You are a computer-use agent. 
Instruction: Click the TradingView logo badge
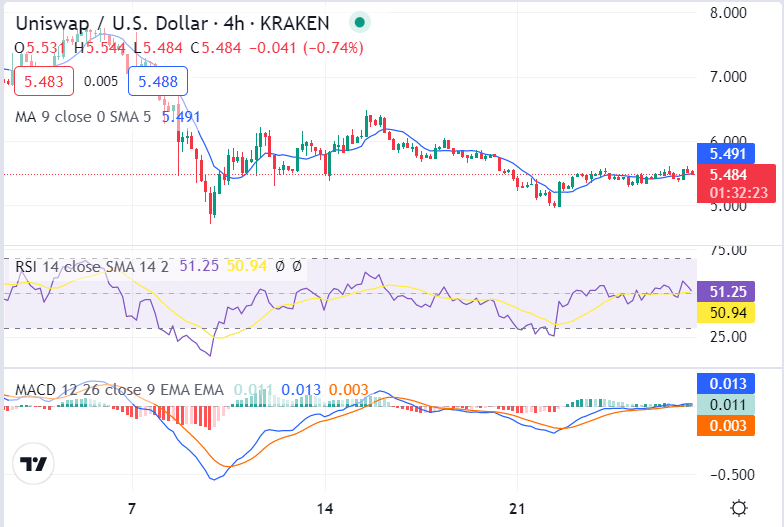(x=33, y=464)
